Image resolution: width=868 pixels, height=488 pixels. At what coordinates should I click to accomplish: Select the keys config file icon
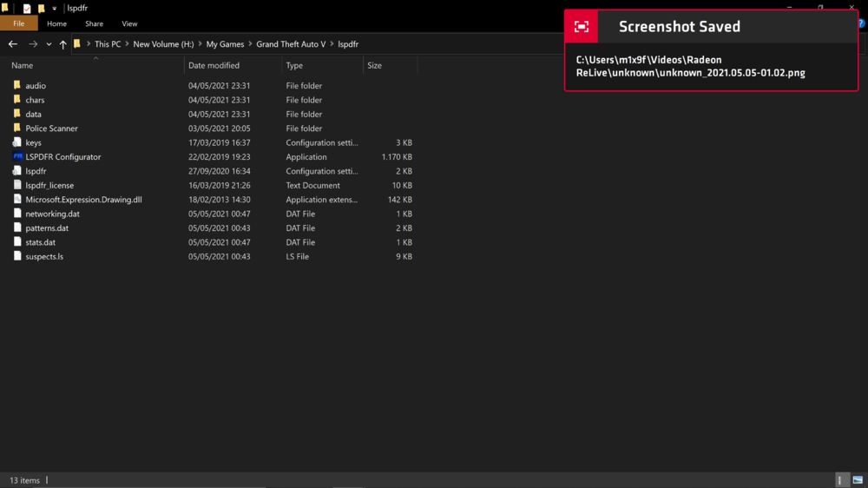[17, 142]
